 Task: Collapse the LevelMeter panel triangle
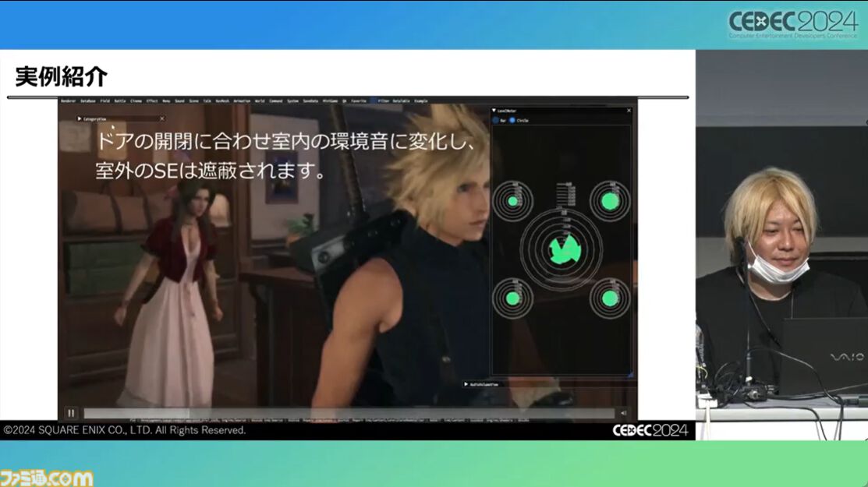click(494, 111)
